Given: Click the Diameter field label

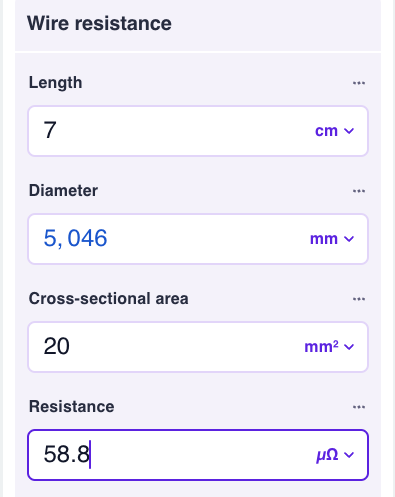Looking at the screenshot, I should coord(63,191).
